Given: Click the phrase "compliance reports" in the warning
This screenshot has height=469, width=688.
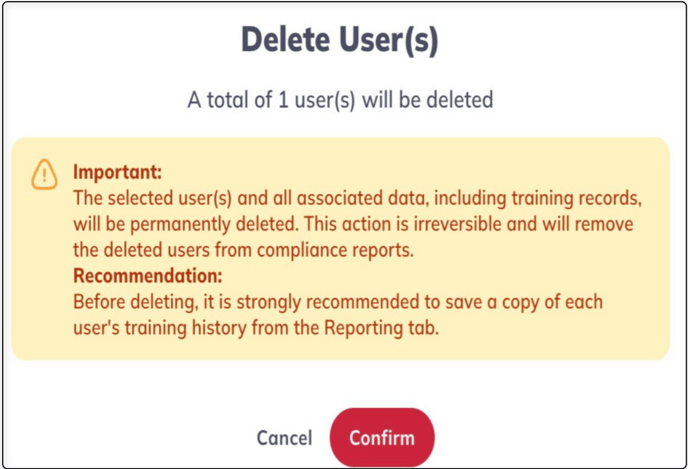Looking at the screenshot, I should [335, 250].
